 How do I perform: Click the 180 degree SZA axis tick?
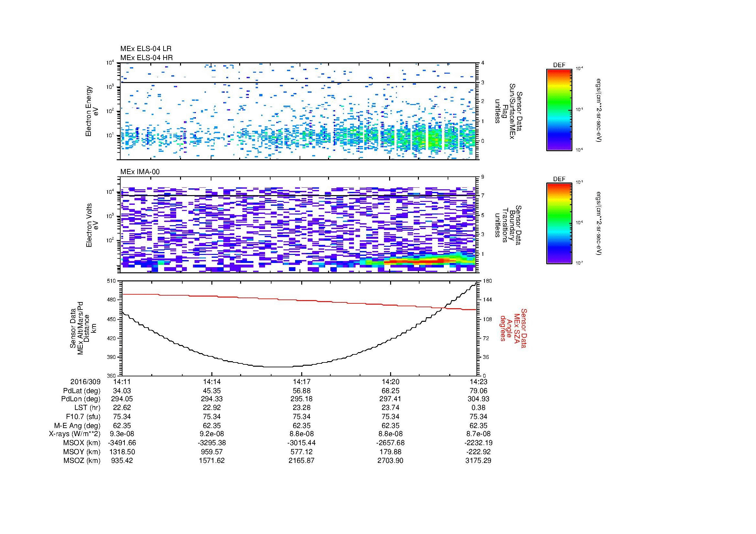click(487, 281)
